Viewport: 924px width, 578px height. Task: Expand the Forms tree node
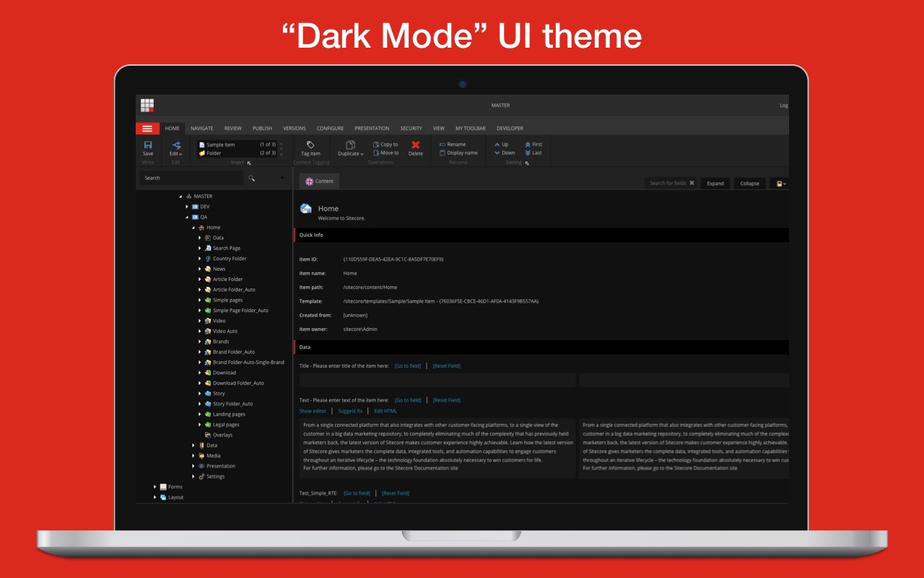pos(155,487)
